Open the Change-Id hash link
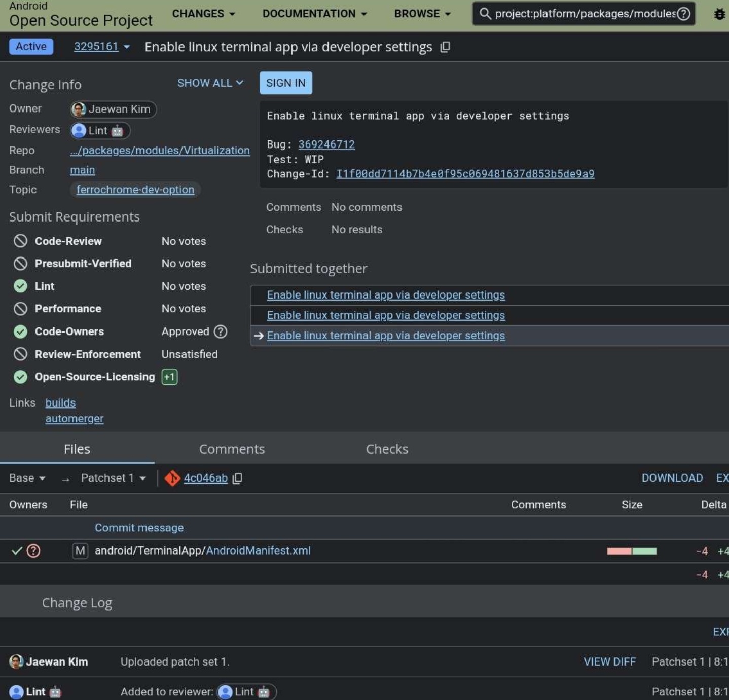 pyautogui.click(x=465, y=174)
